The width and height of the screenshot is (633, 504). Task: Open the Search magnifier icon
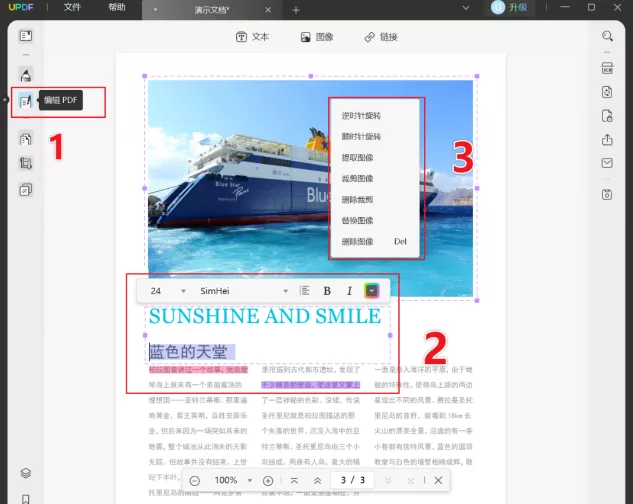click(607, 36)
